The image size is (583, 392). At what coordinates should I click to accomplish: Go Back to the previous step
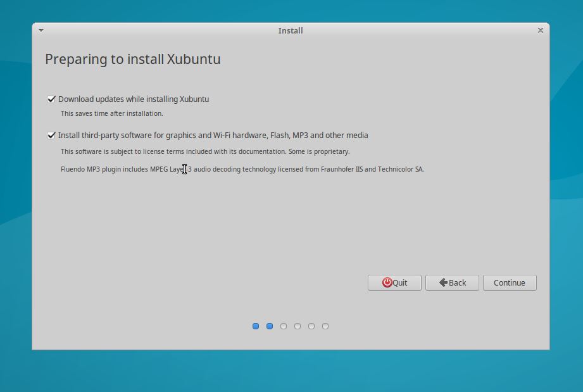[x=452, y=282]
